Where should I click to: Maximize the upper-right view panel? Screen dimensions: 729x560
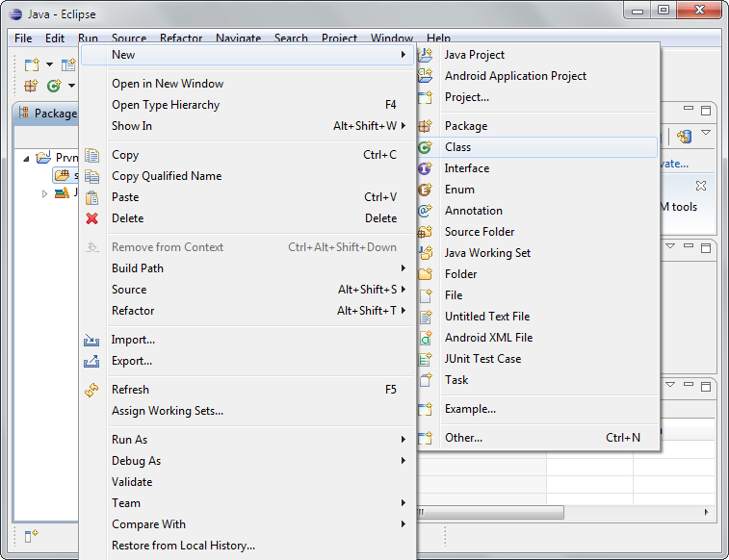tap(706, 110)
